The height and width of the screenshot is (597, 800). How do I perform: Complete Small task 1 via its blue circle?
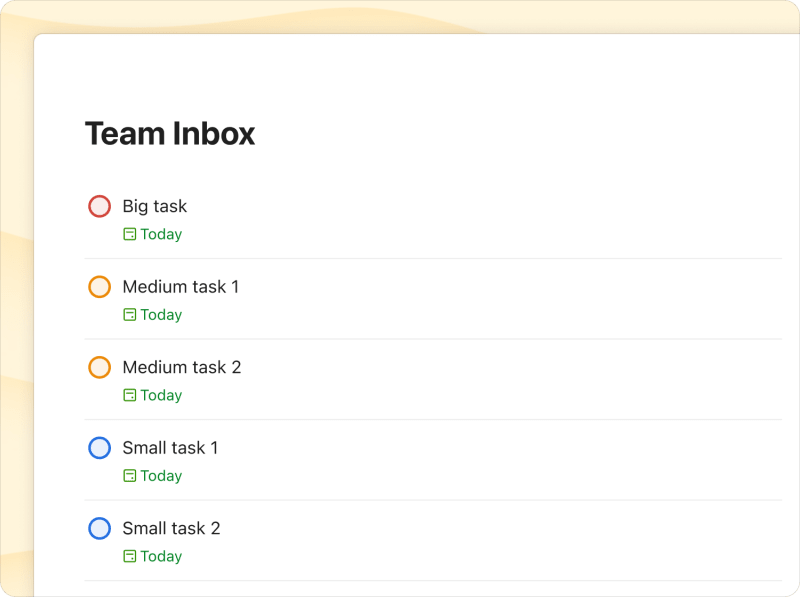coord(99,448)
